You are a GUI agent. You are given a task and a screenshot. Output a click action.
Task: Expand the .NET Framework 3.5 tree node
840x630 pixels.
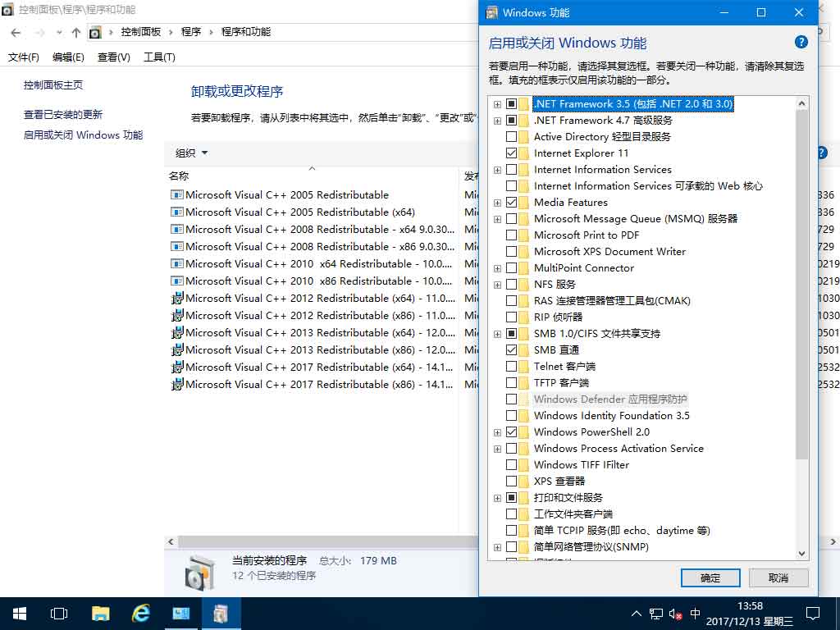click(x=498, y=104)
